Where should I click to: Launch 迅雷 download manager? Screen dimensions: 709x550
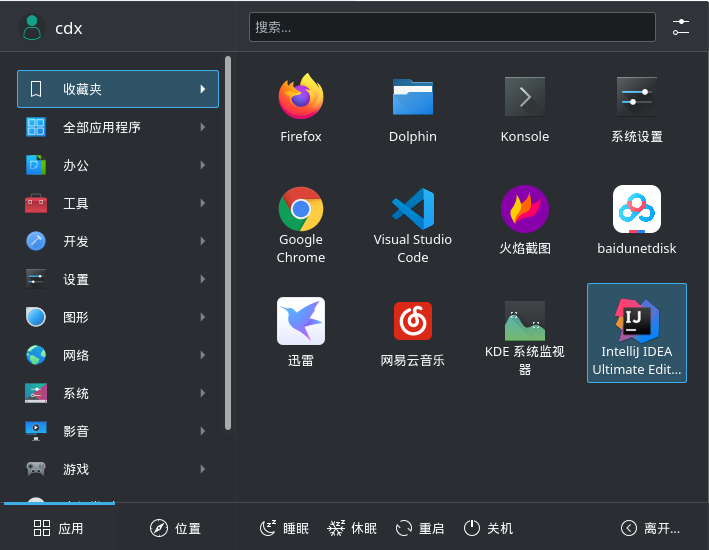301,332
